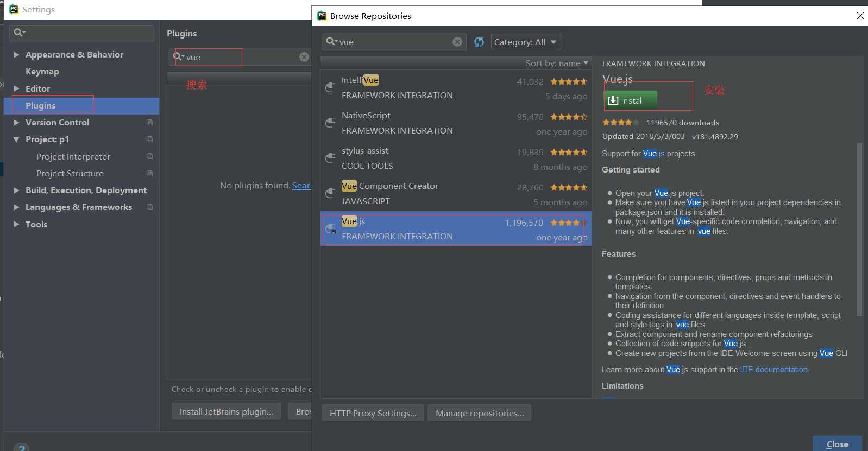
Task: Select the Vue Component Creator row
Action: point(456,193)
